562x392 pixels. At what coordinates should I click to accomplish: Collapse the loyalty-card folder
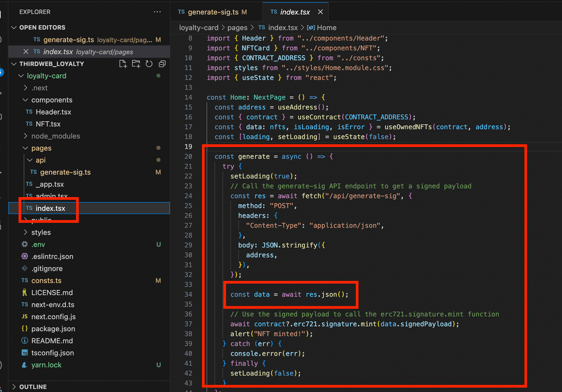pos(20,76)
